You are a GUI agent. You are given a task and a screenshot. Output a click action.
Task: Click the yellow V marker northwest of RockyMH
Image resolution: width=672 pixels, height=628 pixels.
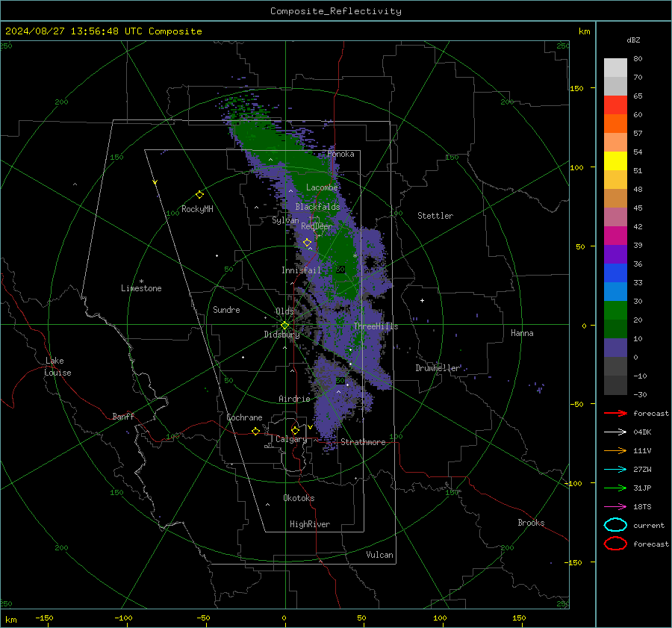click(155, 182)
